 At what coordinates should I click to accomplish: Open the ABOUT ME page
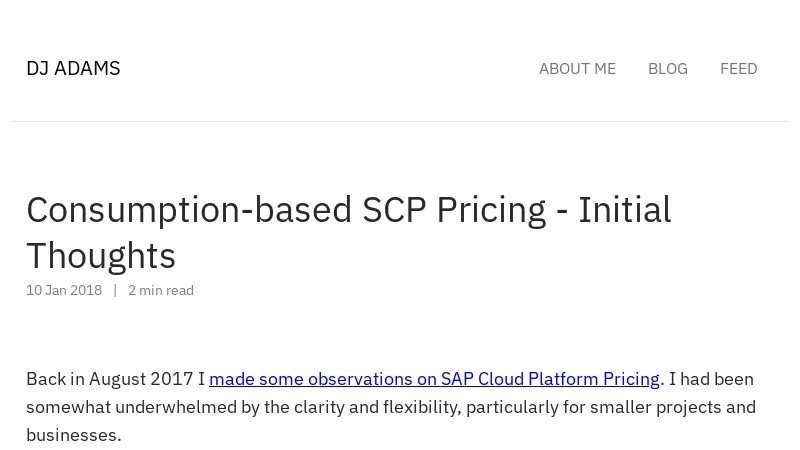pyautogui.click(x=577, y=68)
